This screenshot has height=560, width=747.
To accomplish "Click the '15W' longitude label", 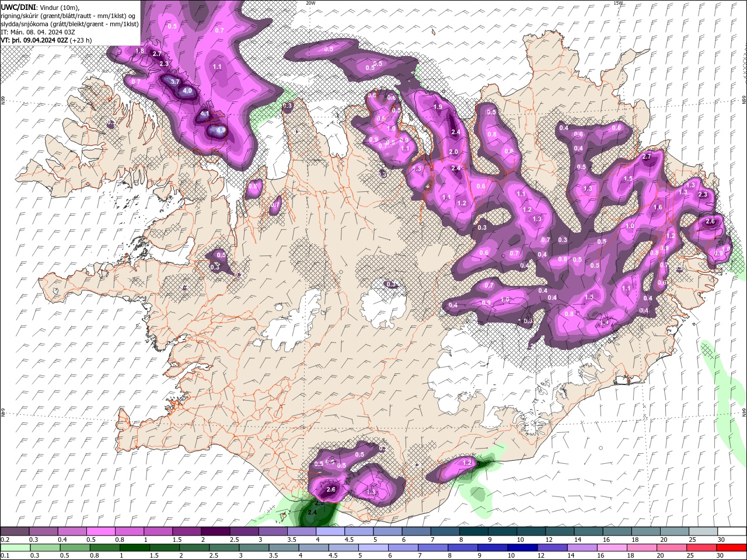I will click(x=619, y=3).
